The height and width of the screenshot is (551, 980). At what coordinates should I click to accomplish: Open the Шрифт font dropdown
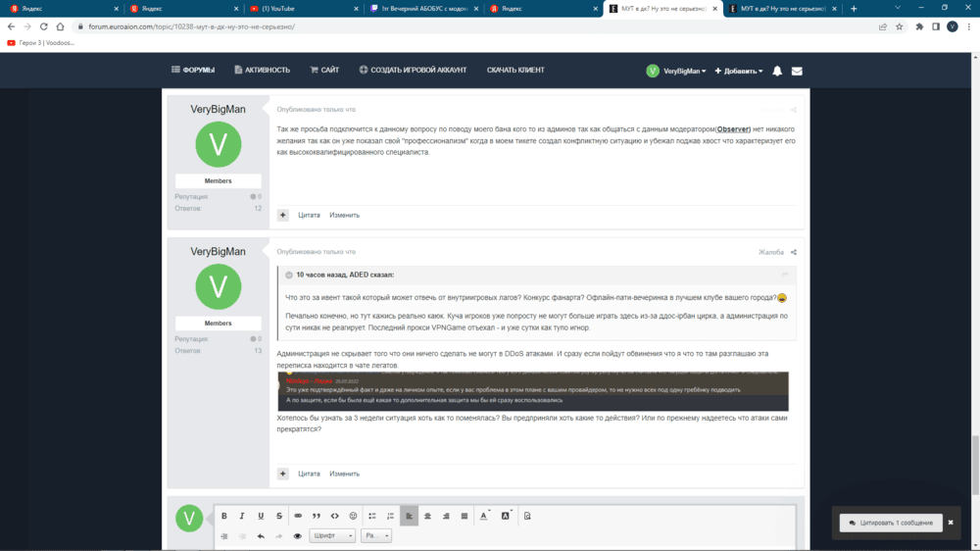[331, 536]
